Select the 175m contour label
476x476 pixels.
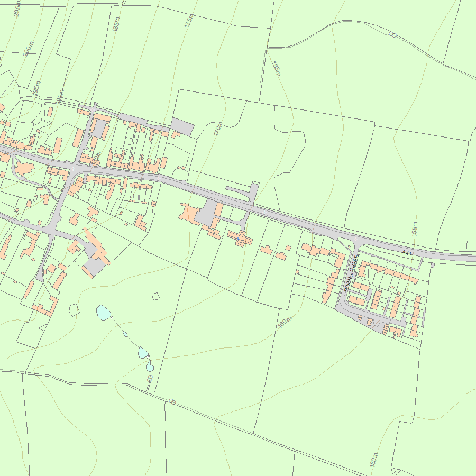point(188,20)
